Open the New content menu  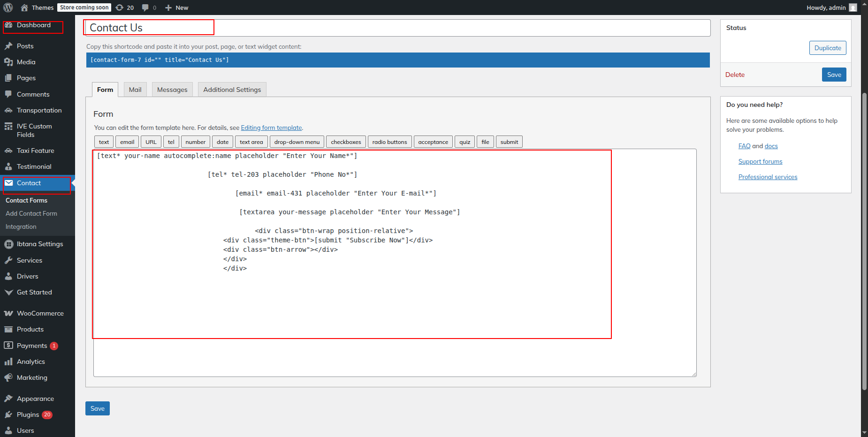pyautogui.click(x=177, y=8)
